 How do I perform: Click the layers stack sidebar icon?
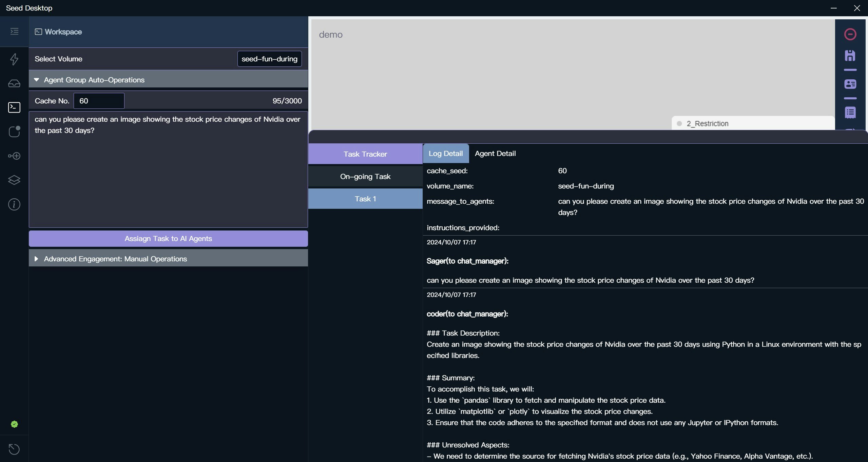point(14,180)
